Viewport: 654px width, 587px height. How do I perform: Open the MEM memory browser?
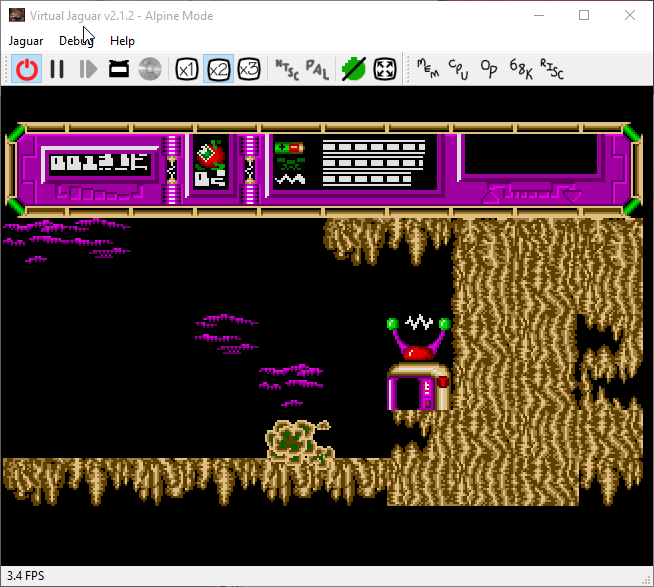[427, 69]
